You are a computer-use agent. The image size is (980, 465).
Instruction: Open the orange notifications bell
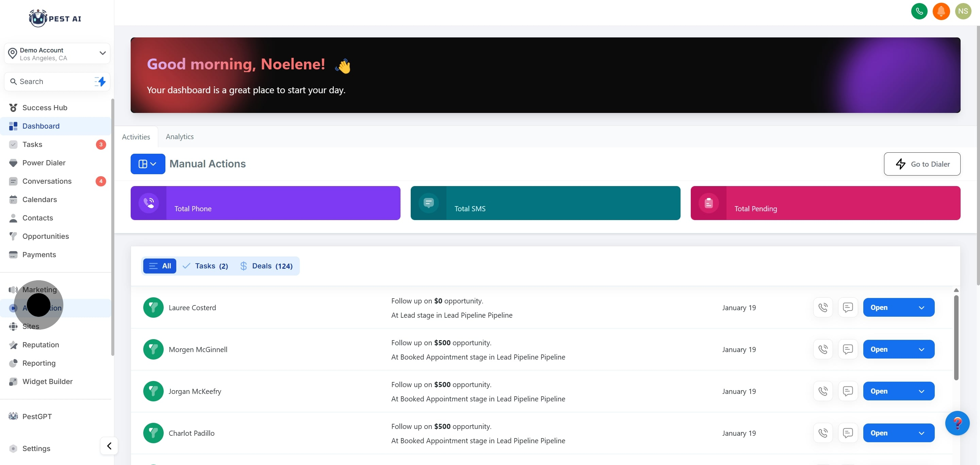(x=941, y=11)
